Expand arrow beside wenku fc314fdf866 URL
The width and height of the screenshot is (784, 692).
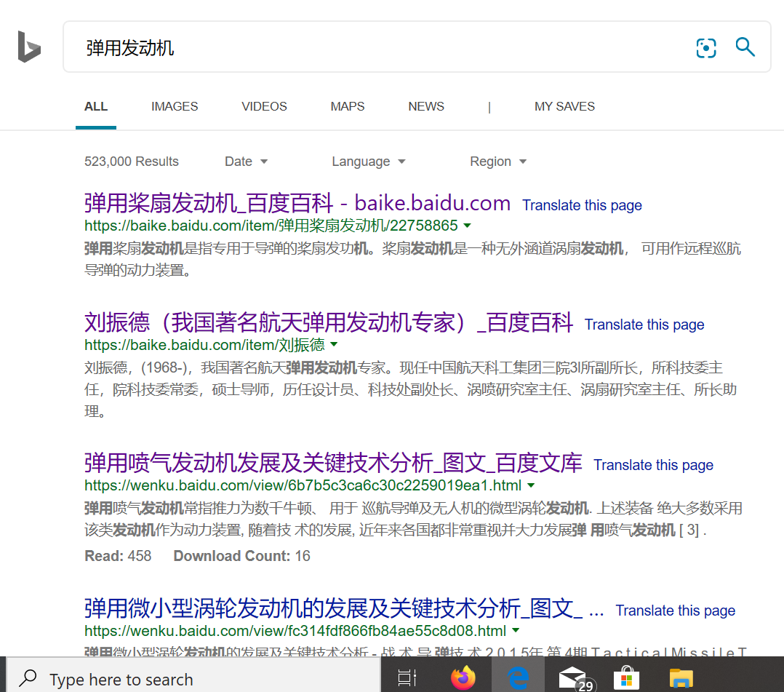pos(516,630)
